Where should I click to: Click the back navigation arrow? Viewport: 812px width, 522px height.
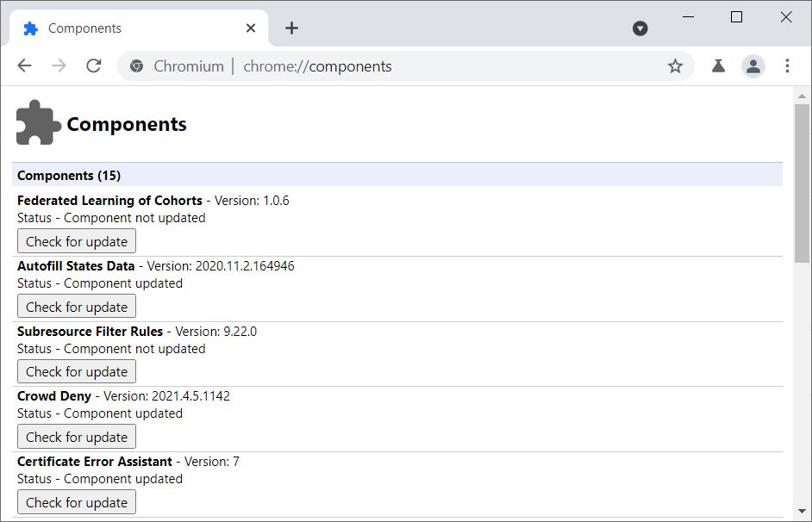tap(24, 66)
